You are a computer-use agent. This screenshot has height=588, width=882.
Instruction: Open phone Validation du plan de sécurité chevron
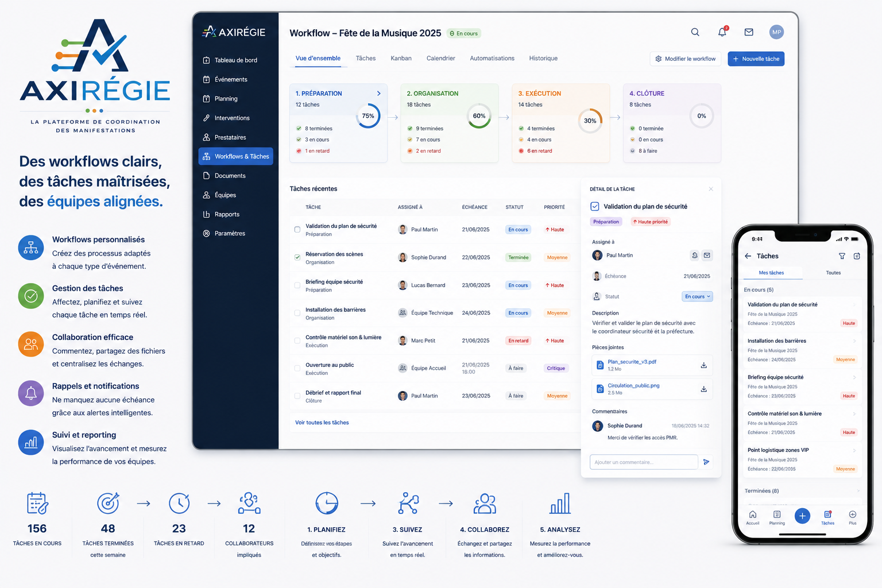[x=854, y=305]
